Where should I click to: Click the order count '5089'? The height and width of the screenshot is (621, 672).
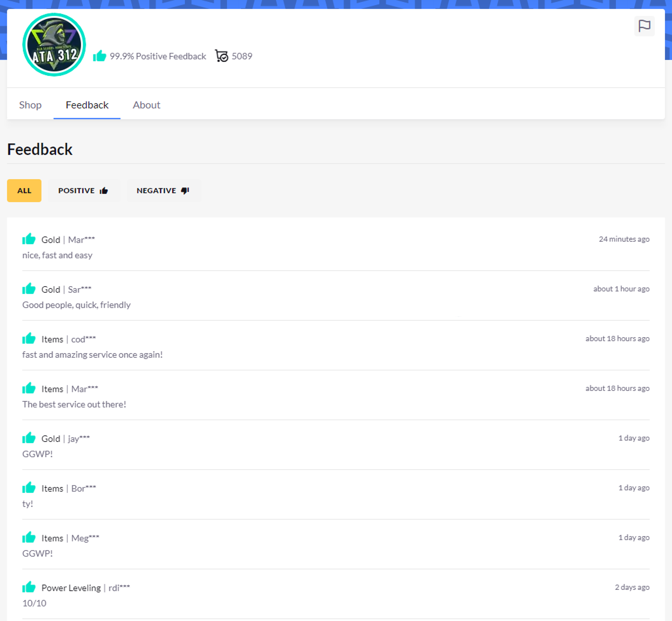point(242,56)
